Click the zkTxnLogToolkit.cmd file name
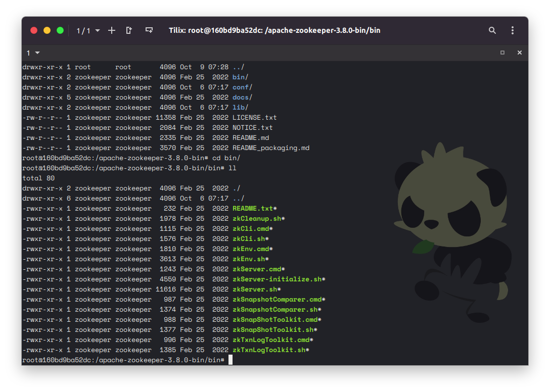The image size is (550, 392). coord(271,340)
